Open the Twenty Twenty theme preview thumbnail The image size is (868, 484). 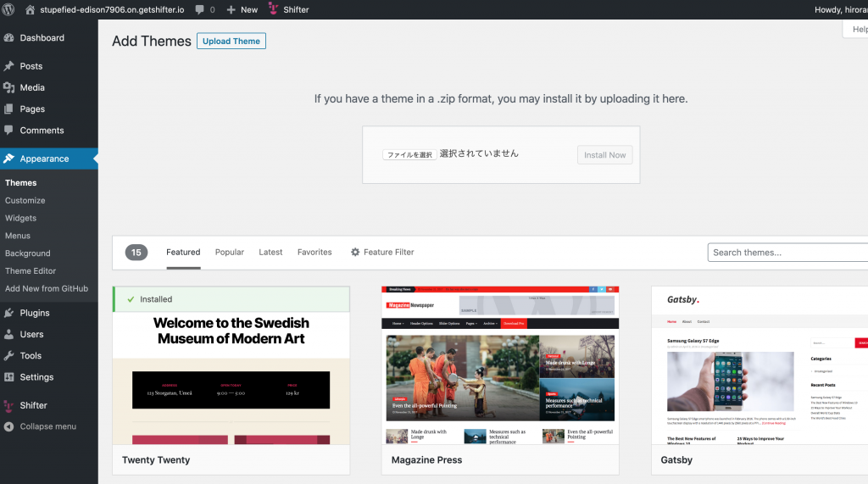point(231,365)
